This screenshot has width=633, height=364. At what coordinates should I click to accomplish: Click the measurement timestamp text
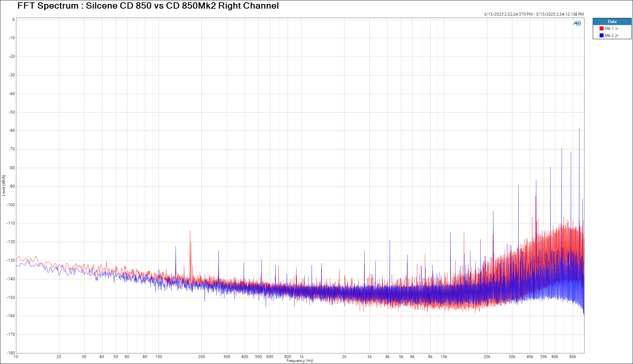(534, 14)
